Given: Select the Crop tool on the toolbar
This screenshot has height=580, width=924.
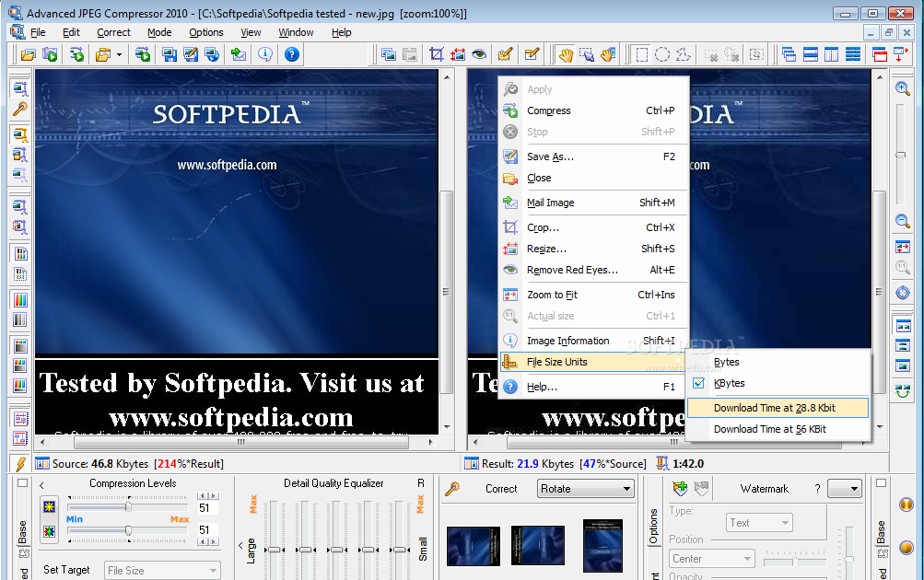Looking at the screenshot, I should [436, 53].
